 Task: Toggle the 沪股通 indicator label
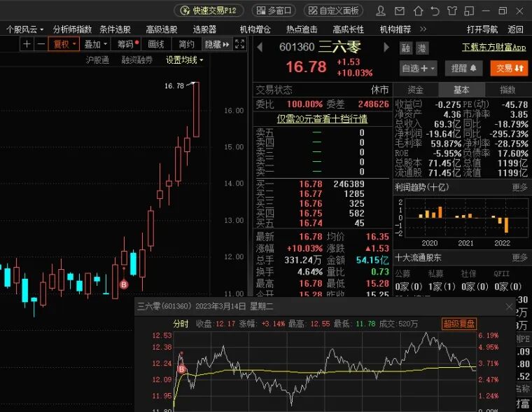(97, 60)
